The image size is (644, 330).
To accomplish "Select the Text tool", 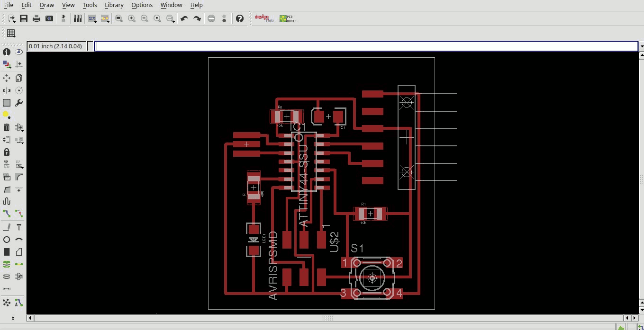I will point(19,227).
